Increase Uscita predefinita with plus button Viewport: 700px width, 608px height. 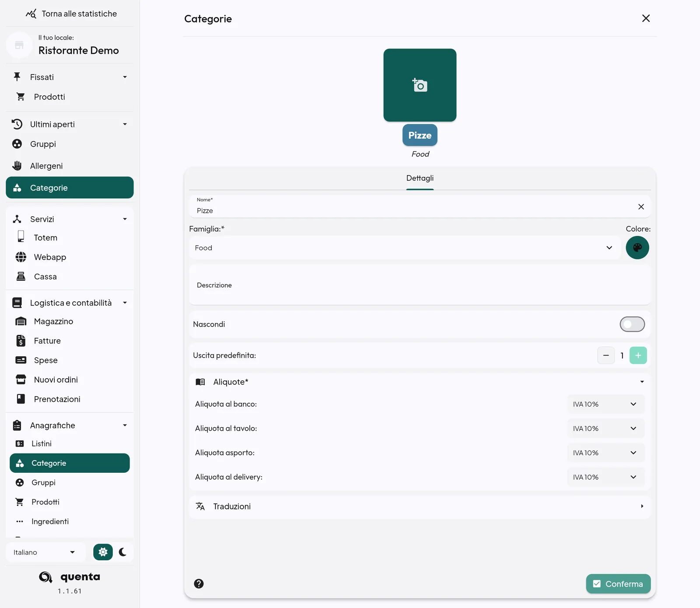pyautogui.click(x=638, y=355)
